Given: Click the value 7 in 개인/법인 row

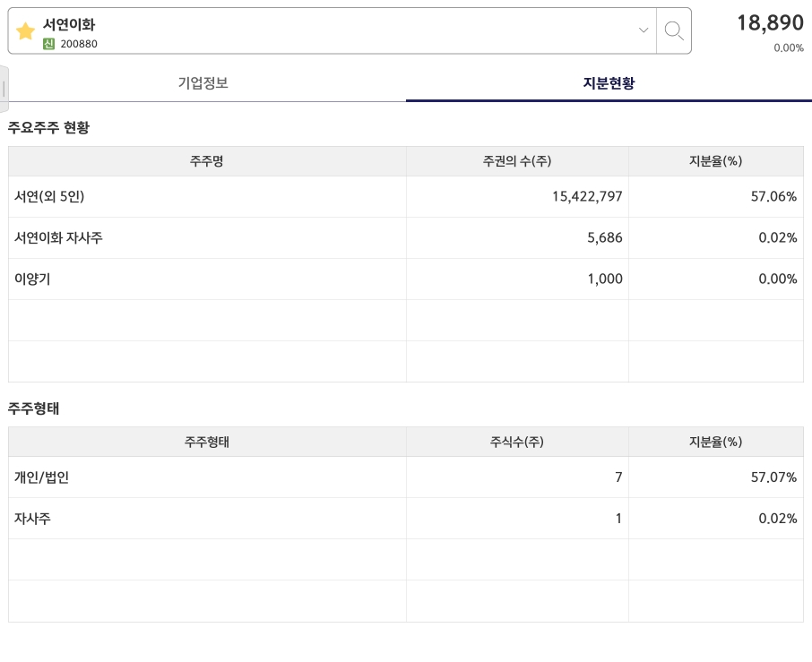Looking at the screenshot, I should click(x=618, y=477).
